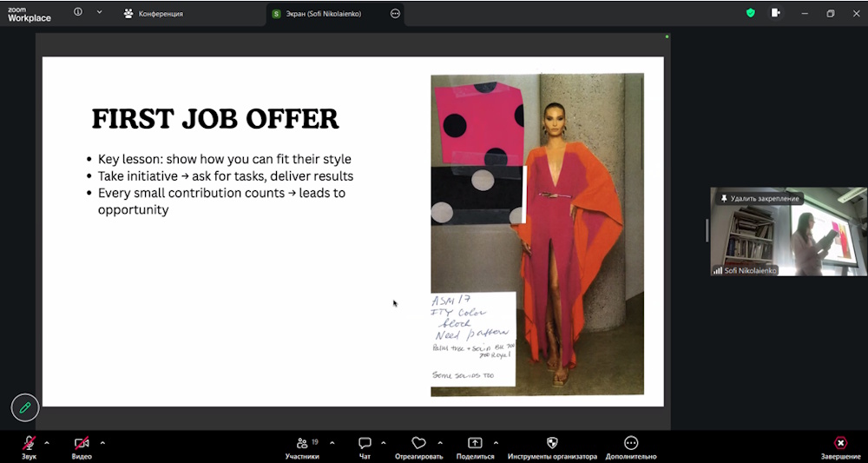This screenshot has height=463, width=868.
Task: Unpin video via Удалить закрепление
Action: [759, 199]
